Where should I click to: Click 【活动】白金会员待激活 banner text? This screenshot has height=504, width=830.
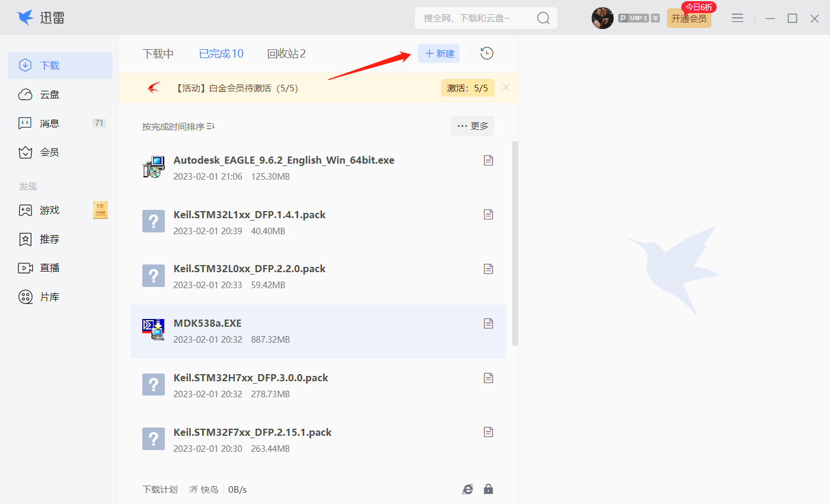[236, 88]
